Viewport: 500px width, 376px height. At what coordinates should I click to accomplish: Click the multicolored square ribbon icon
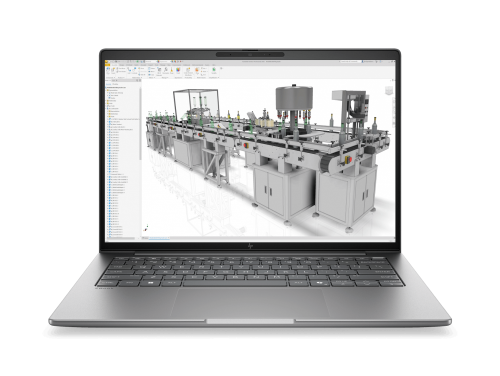coord(178,70)
